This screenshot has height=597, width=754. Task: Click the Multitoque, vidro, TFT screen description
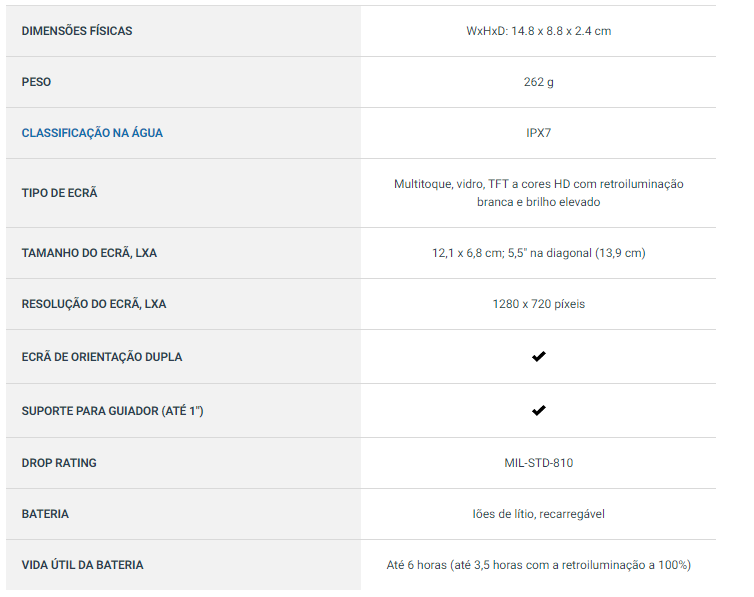click(x=538, y=193)
